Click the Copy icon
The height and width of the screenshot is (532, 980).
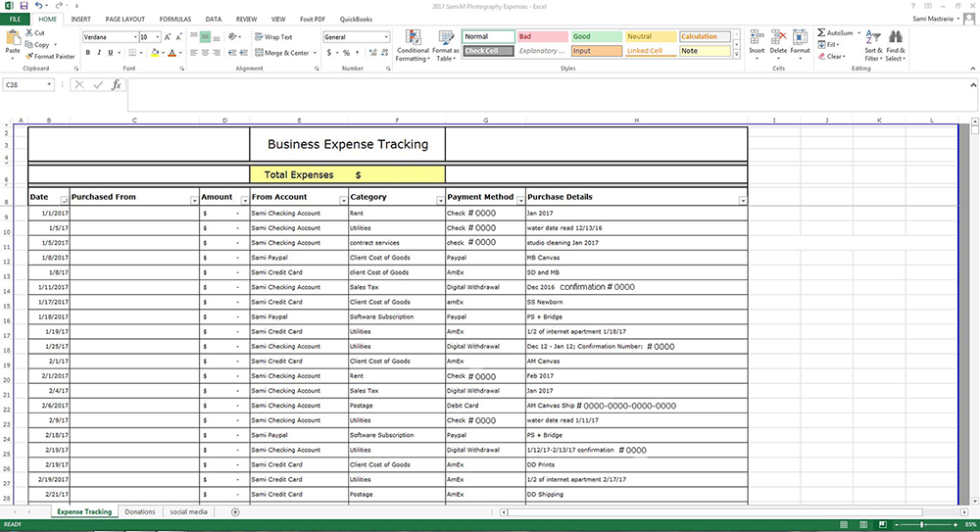click(29, 44)
